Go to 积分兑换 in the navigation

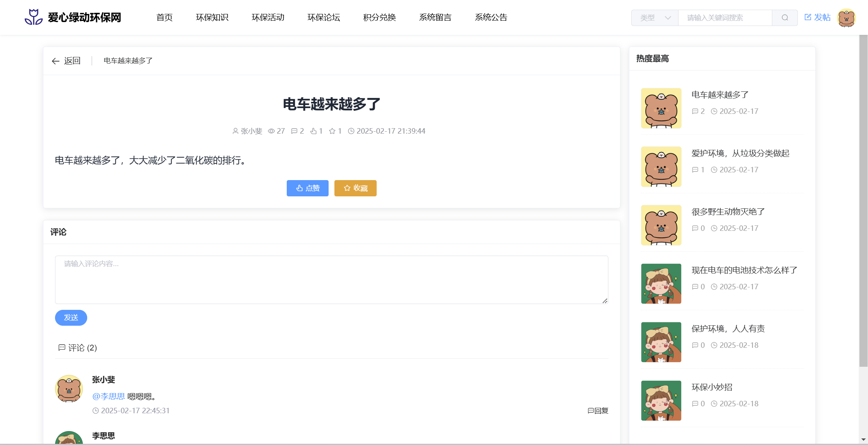click(x=379, y=17)
